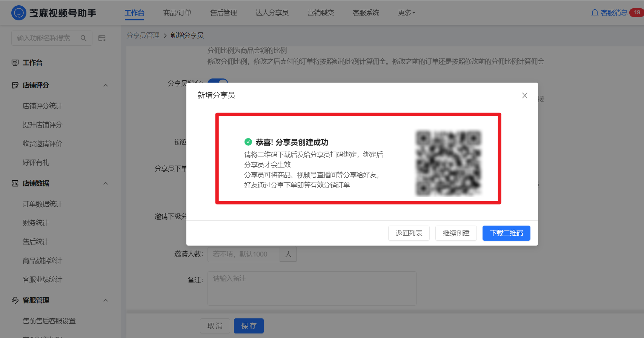Click the 店铺数据 sidebar icon
This screenshot has height=338, width=644.
point(15,183)
